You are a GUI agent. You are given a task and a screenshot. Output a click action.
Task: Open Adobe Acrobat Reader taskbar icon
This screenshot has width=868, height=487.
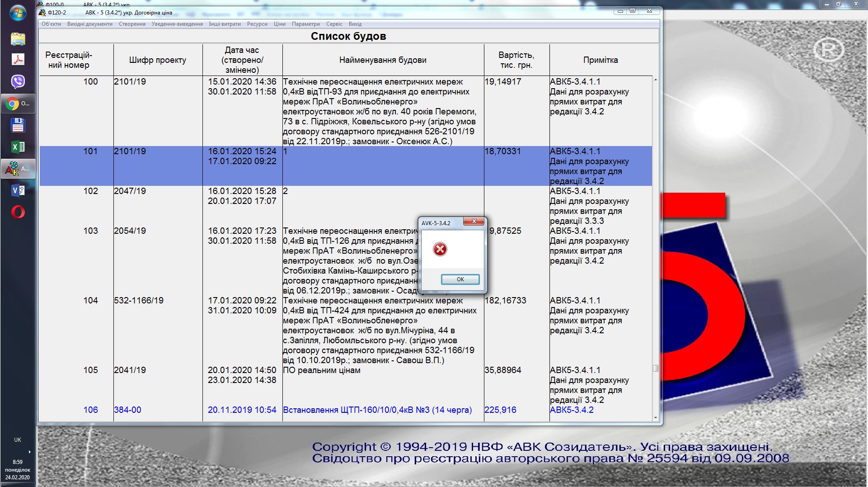pos(18,60)
